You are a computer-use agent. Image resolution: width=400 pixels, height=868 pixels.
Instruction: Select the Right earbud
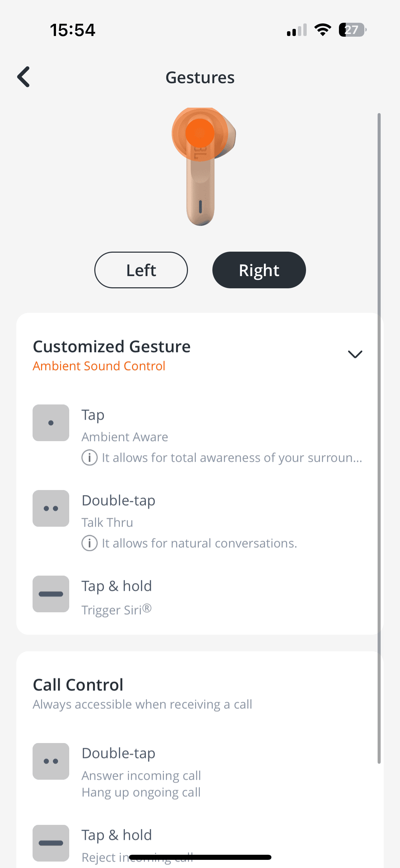(259, 270)
